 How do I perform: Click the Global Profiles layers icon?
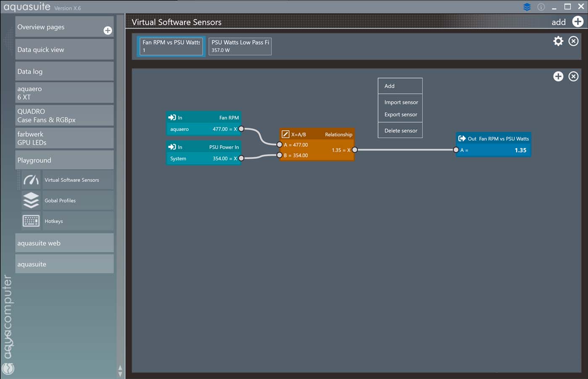point(31,201)
